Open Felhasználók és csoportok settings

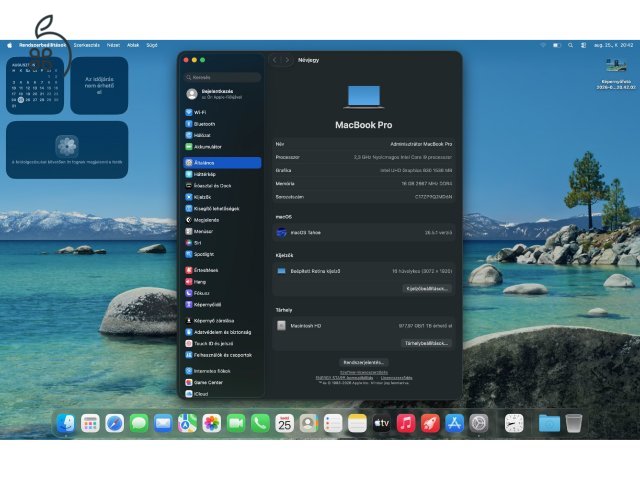[222, 355]
